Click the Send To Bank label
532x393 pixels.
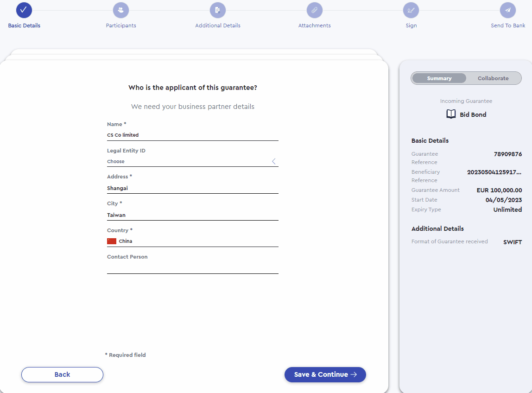point(508,25)
